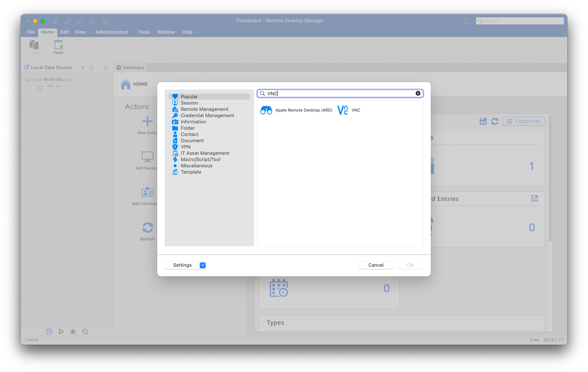Click the title bar lock icon
The image size is (588, 372).
(105, 21)
